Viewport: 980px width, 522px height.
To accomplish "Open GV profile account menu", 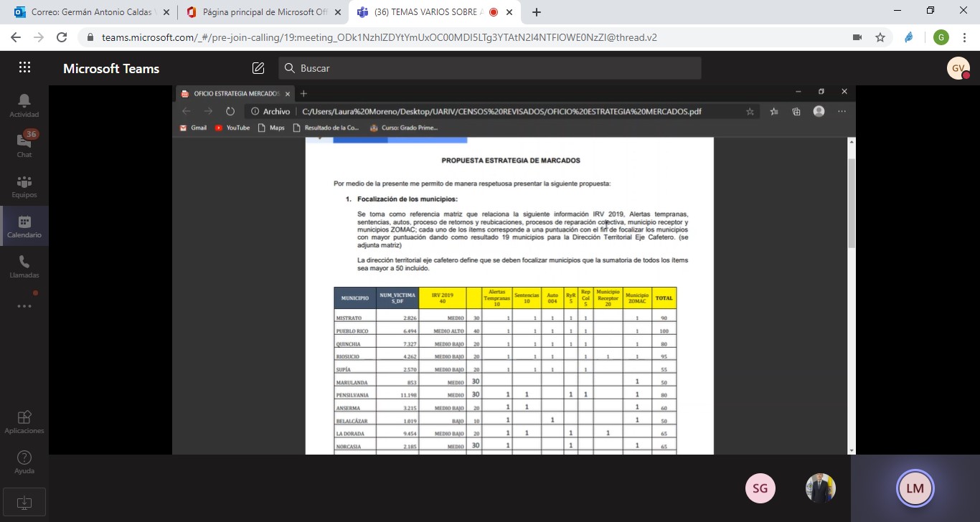I will (958, 68).
